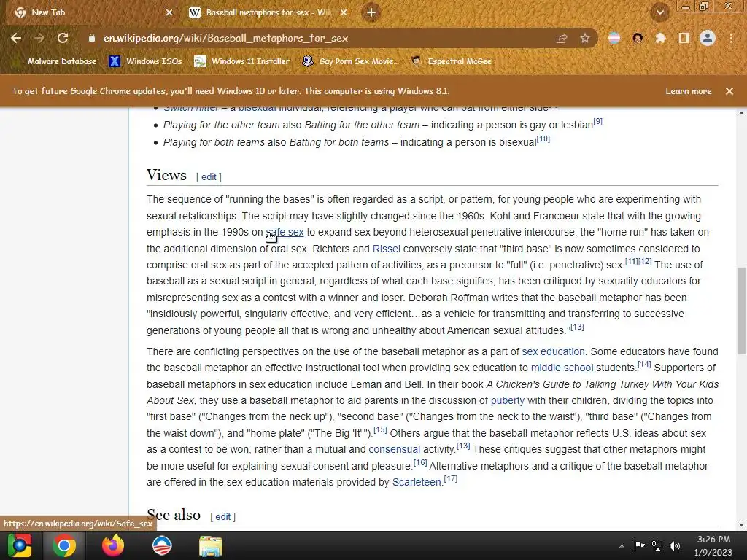This screenshot has height=560, width=747.
Task: Open the Rissel link
Action: coord(387,249)
